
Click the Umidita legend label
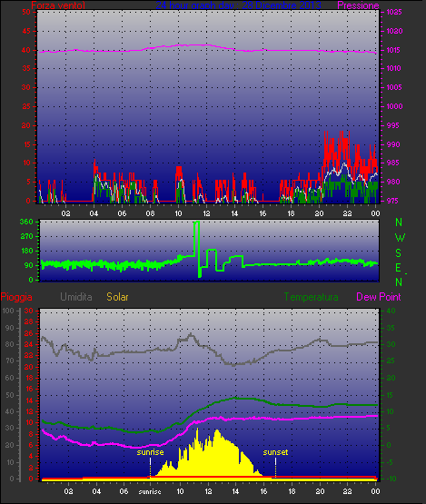click(76, 297)
